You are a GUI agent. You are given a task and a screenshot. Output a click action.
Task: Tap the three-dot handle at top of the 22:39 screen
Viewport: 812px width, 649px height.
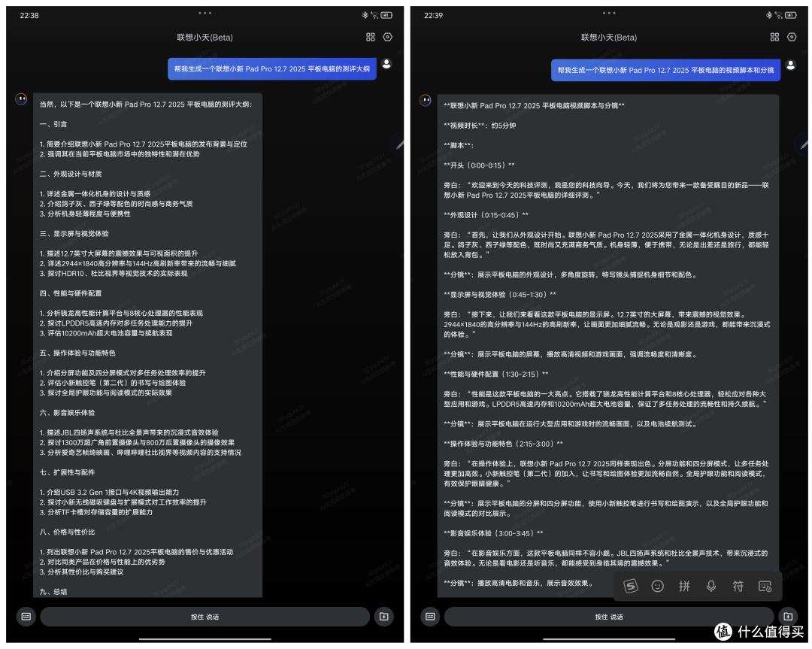tap(608, 13)
